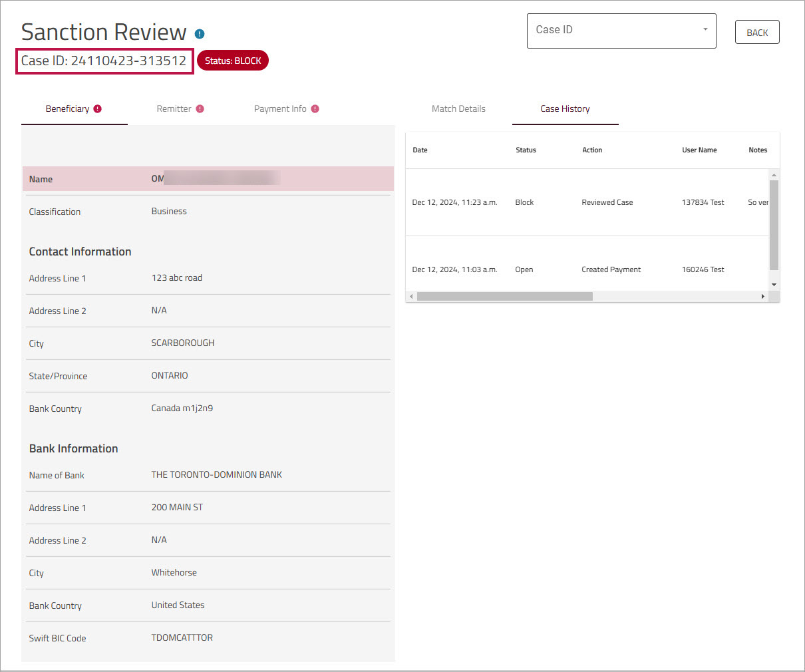The image size is (805, 672).
Task: Click the horizontal scroll right arrow
Action: 763,297
